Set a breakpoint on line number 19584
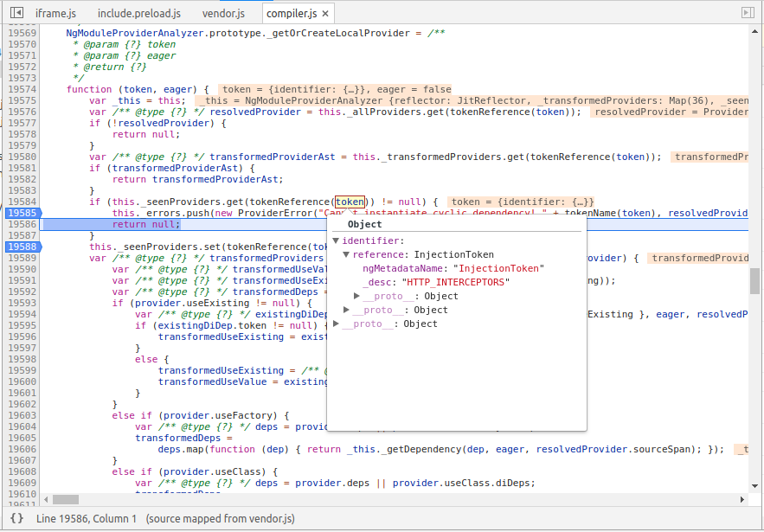This screenshot has height=532, width=764. [x=22, y=202]
